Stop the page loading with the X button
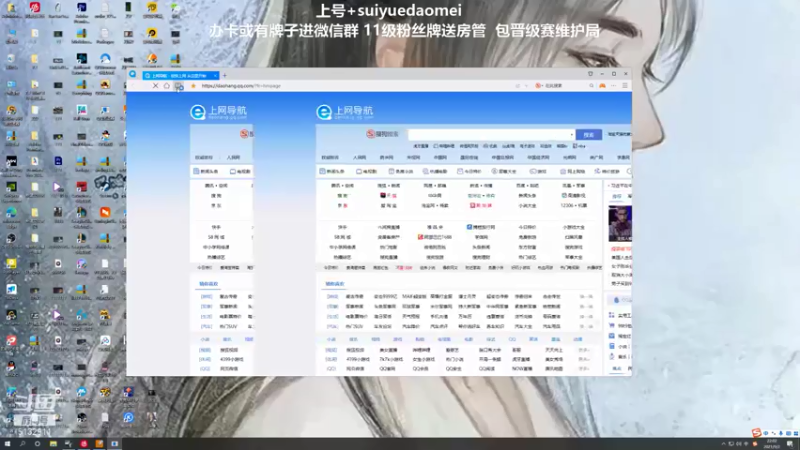The image size is (800, 450). pyautogui.click(x=156, y=86)
